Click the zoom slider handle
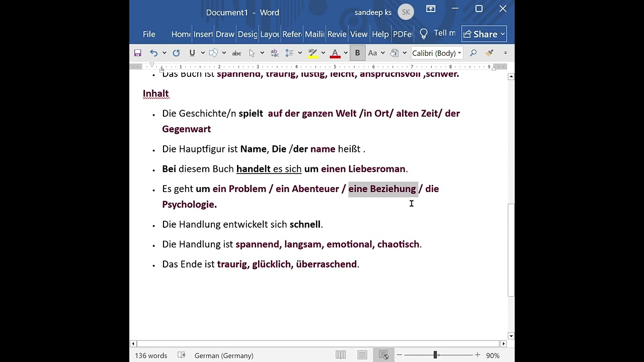 click(435, 355)
